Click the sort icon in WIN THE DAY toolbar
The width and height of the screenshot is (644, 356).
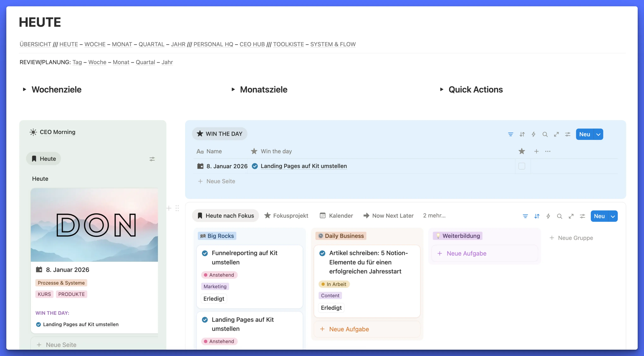pyautogui.click(x=522, y=134)
